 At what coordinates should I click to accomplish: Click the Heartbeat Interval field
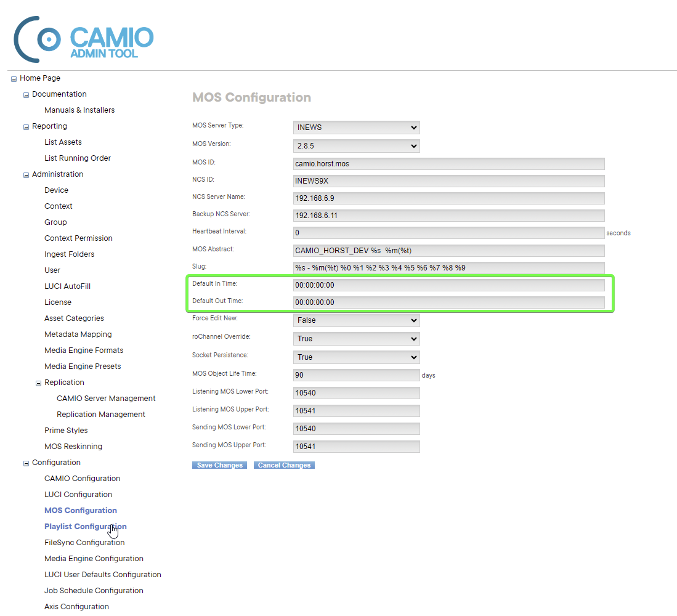(448, 233)
